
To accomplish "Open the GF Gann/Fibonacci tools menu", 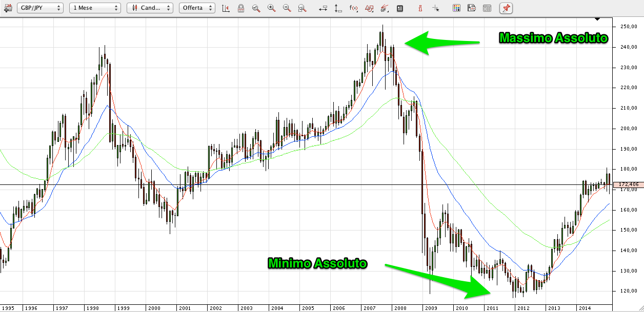I will [385, 8].
